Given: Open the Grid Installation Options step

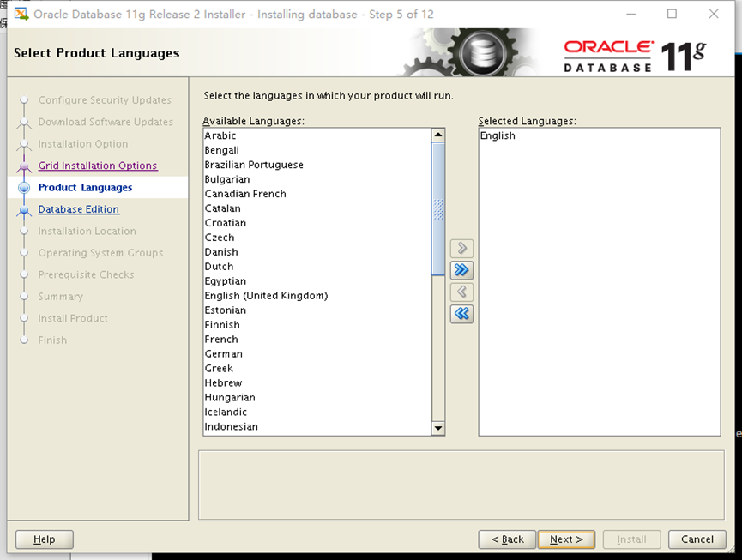Looking at the screenshot, I should (98, 166).
